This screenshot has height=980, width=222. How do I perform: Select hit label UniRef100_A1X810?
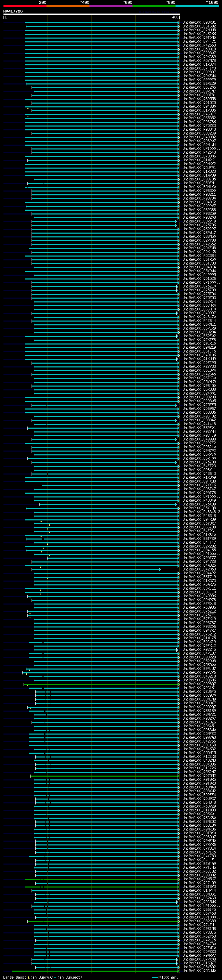click(x=199, y=535)
